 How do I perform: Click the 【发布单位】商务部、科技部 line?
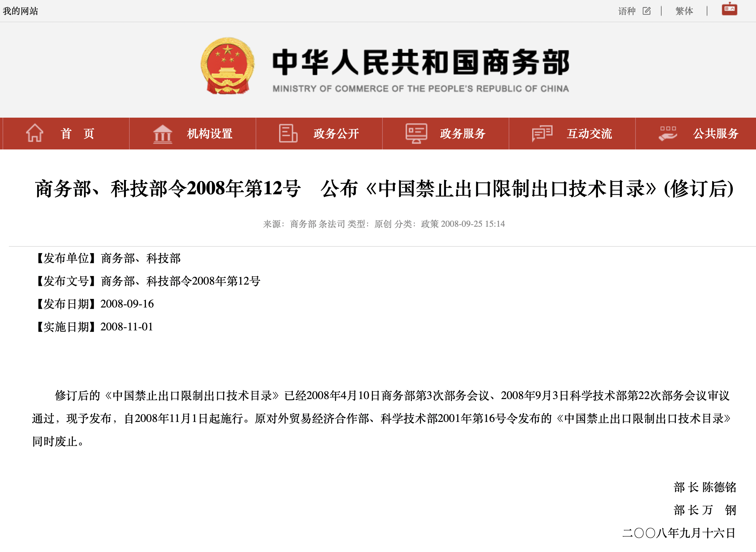(x=106, y=258)
